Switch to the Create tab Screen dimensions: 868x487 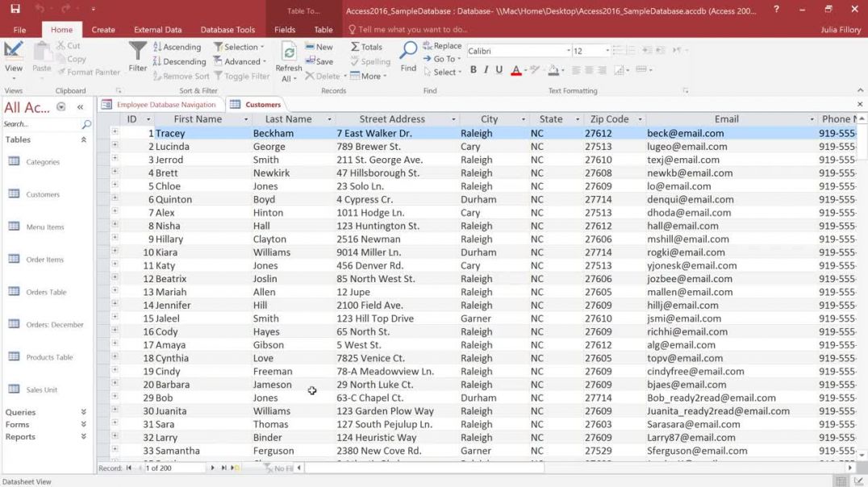coord(103,30)
